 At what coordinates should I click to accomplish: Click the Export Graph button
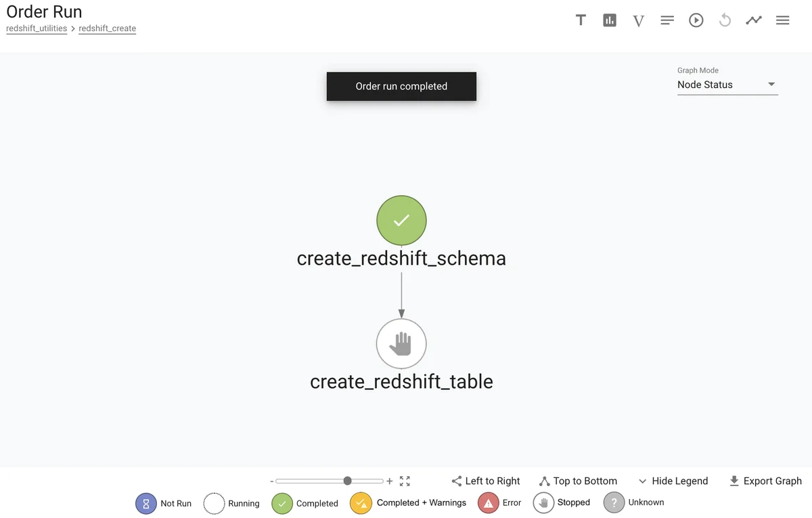point(765,481)
